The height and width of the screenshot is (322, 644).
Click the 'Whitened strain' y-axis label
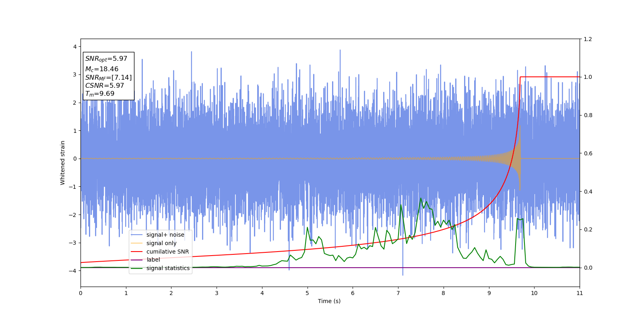pyautogui.click(x=63, y=163)
